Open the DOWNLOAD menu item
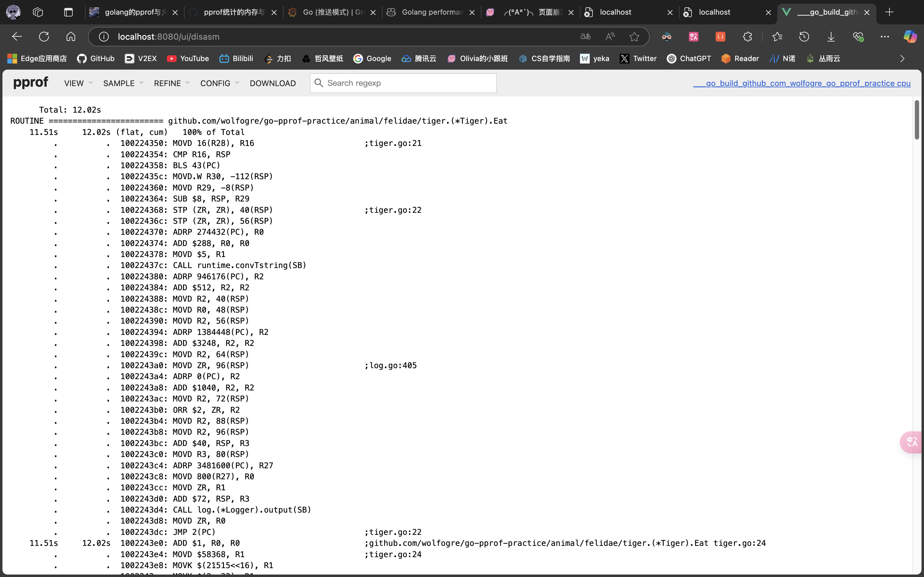 coord(273,83)
